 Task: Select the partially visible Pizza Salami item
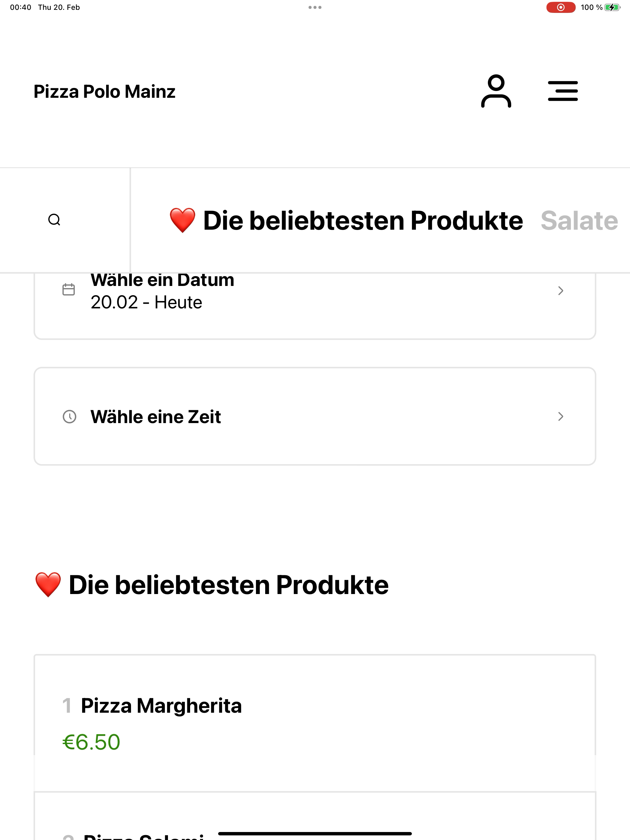click(315, 816)
